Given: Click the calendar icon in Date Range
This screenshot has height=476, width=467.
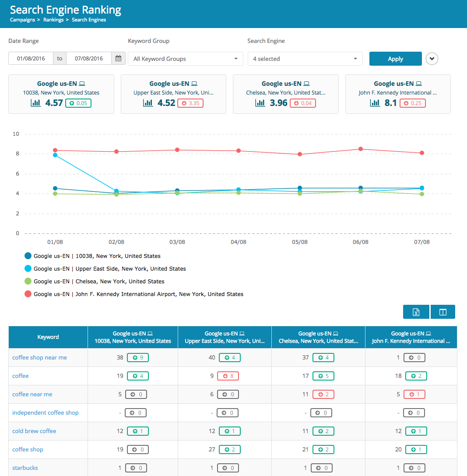Looking at the screenshot, I should [x=118, y=59].
